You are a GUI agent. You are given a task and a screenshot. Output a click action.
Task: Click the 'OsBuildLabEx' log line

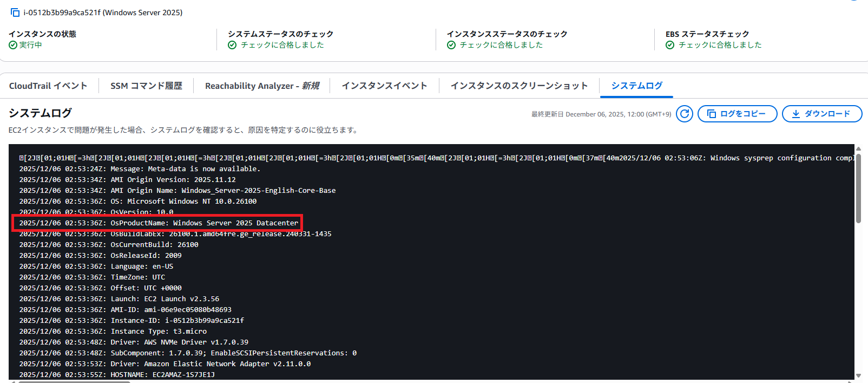175,234
